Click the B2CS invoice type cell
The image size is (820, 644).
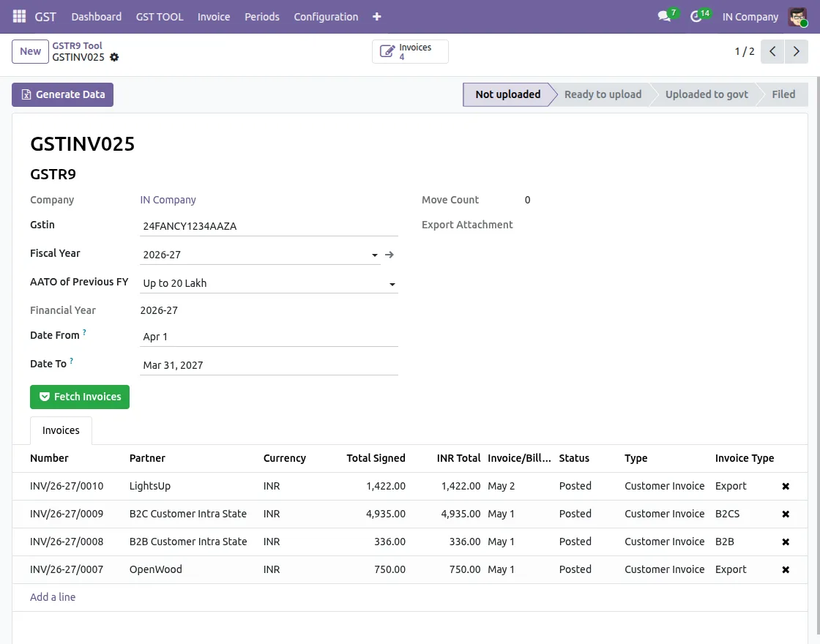728,514
